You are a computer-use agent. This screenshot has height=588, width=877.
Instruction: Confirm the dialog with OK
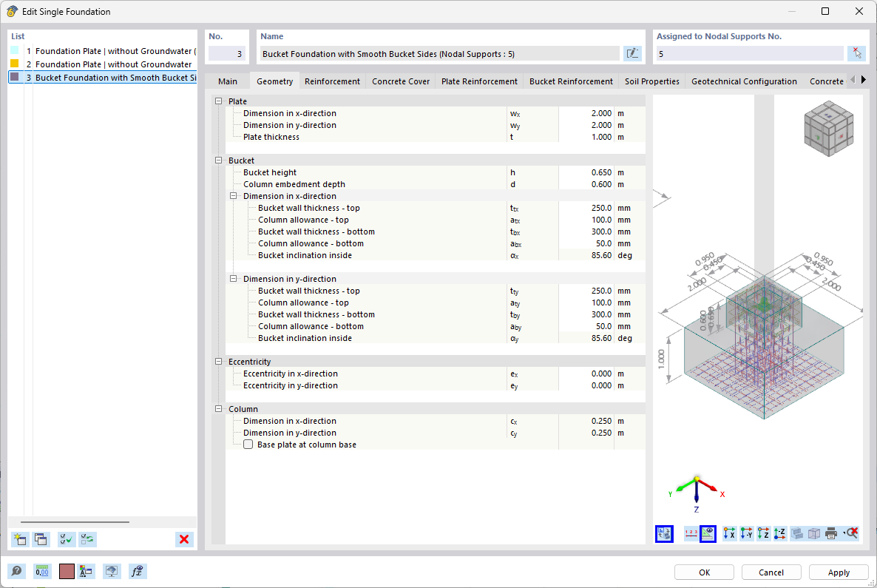point(703,572)
